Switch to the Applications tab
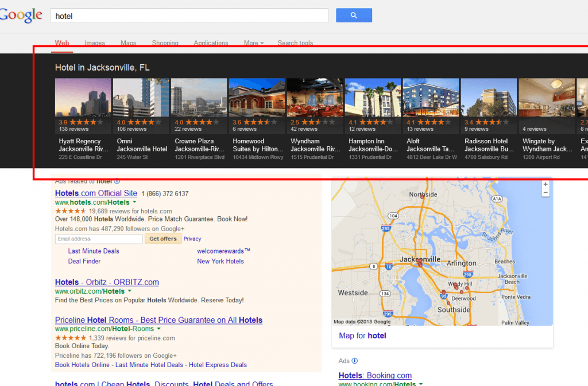 coord(211,43)
